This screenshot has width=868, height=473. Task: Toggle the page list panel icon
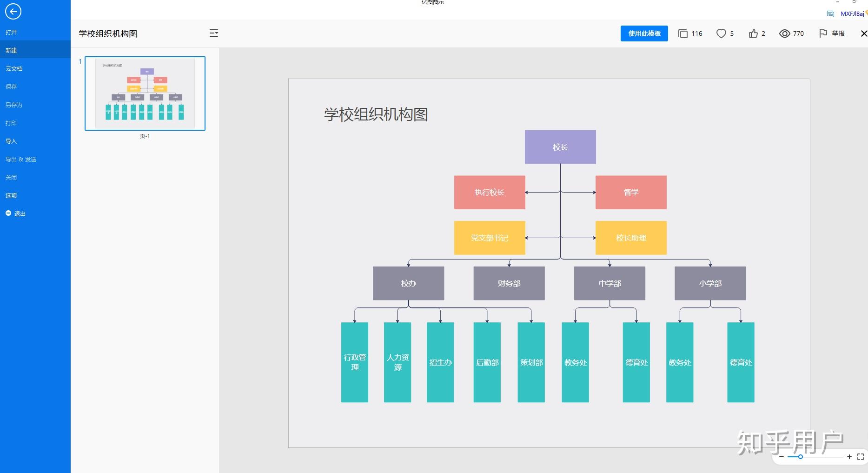(x=214, y=33)
